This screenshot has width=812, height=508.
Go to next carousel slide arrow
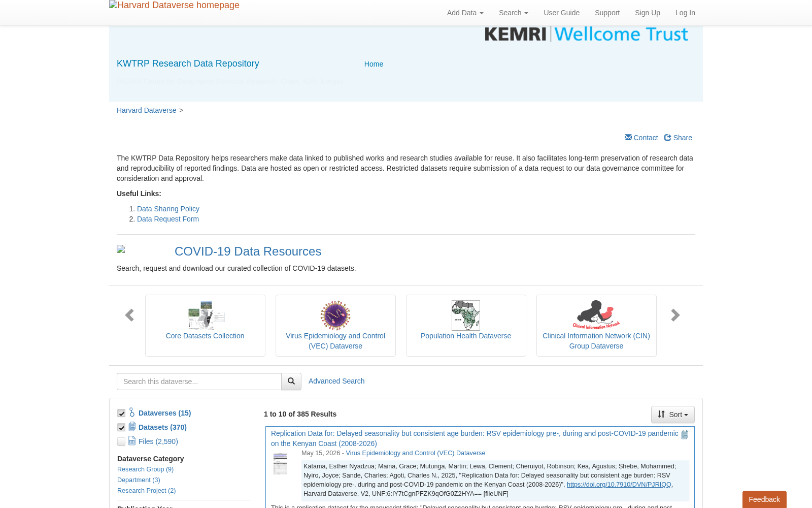coord(675,315)
